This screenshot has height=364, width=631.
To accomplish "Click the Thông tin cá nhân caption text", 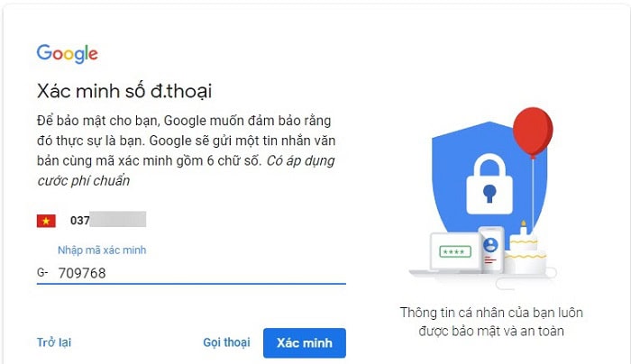I will point(491,322).
